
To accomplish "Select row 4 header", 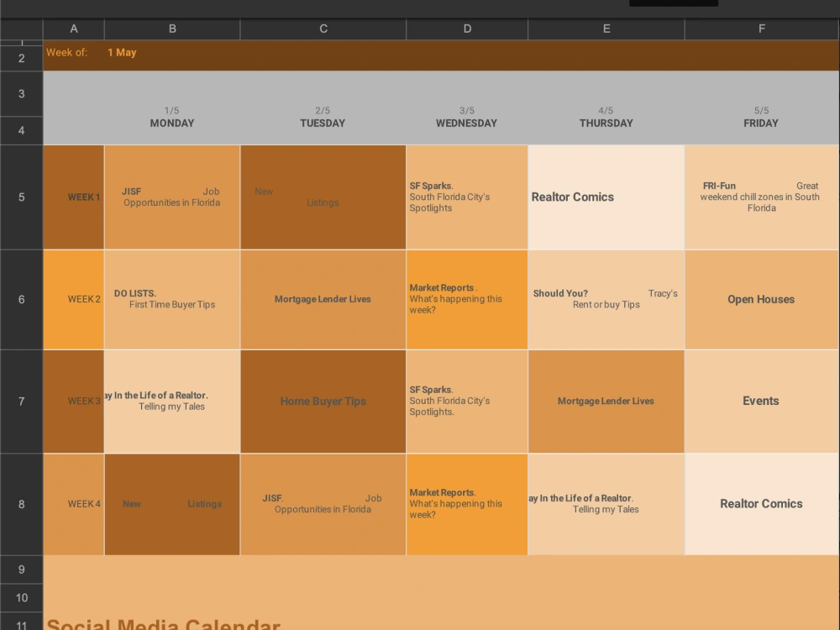I will (x=22, y=131).
